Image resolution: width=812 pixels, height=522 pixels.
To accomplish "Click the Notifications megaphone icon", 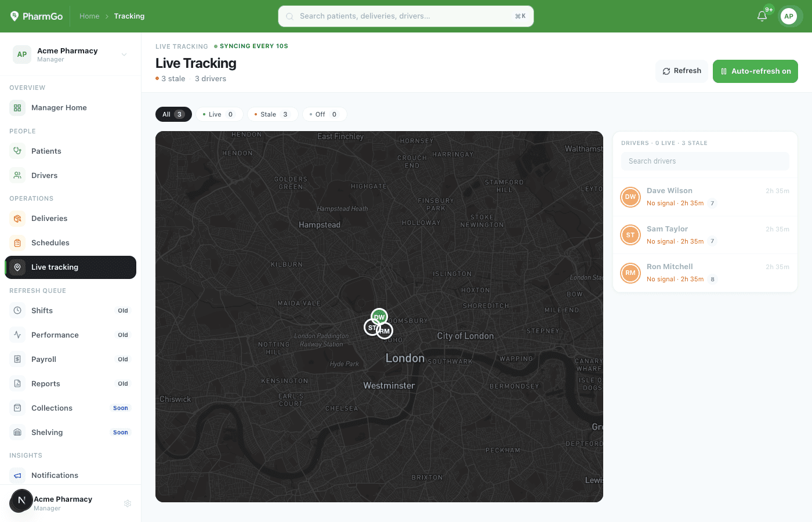I will pyautogui.click(x=17, y=476).
